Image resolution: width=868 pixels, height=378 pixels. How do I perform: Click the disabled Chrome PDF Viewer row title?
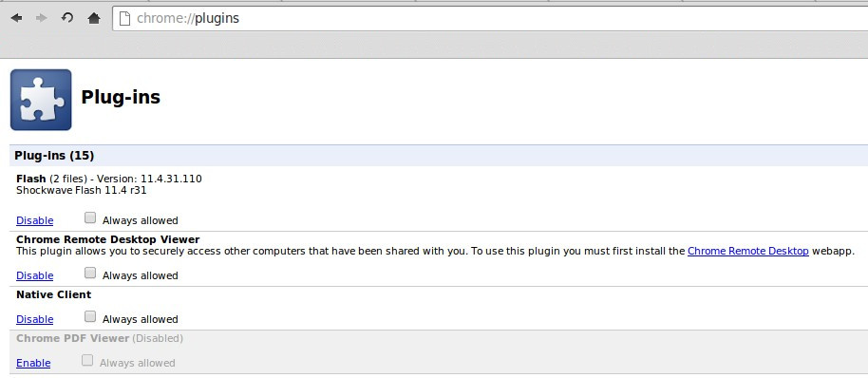pyautogui.click(x=72, y=338)
